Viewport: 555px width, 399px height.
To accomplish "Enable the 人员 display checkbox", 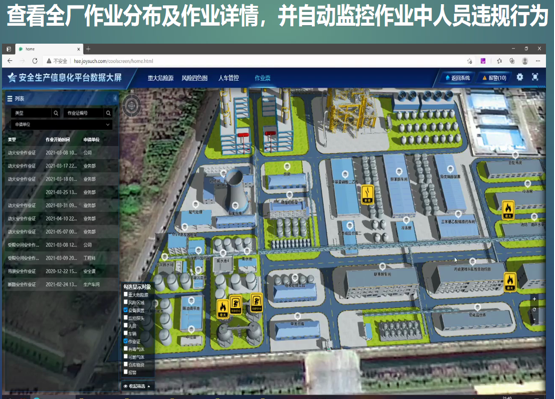I will pyautogui.click(x=126, y=325).
